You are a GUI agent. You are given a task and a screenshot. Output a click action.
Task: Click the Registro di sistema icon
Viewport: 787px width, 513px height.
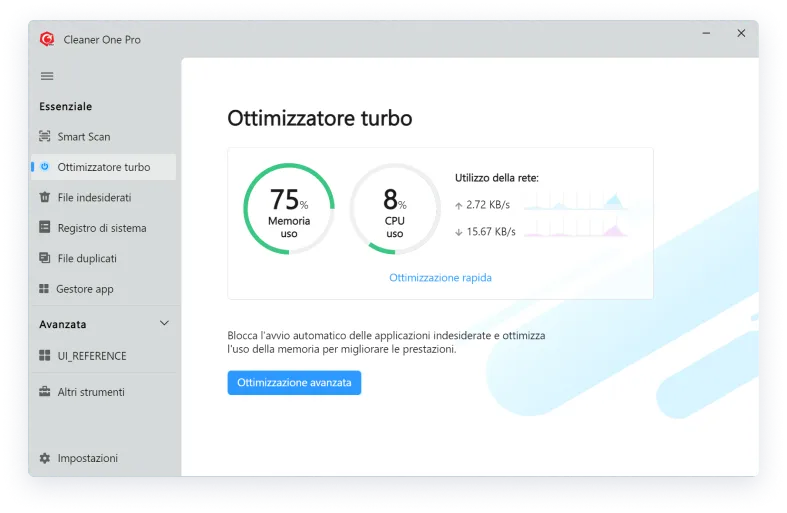pos(45,228)
